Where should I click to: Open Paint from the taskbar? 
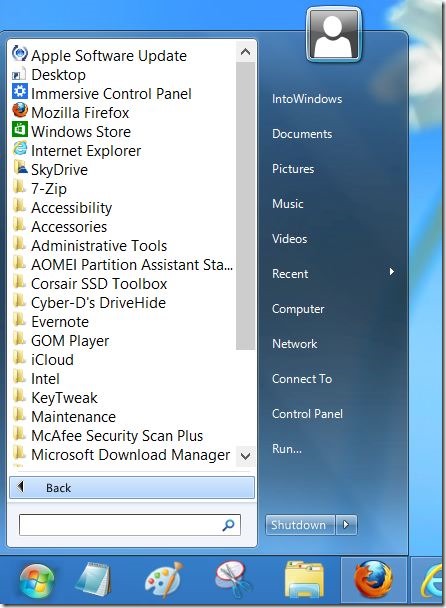(x=164, y=580)
